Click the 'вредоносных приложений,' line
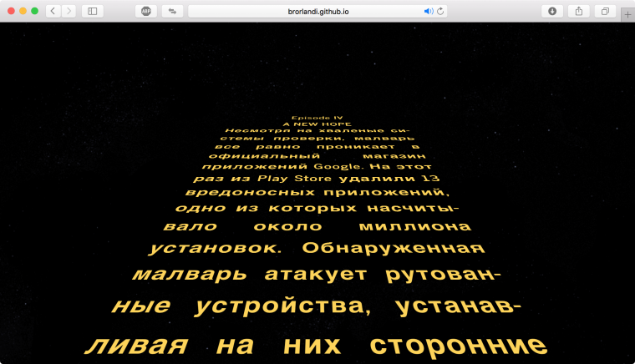 (x=317, y=192)
